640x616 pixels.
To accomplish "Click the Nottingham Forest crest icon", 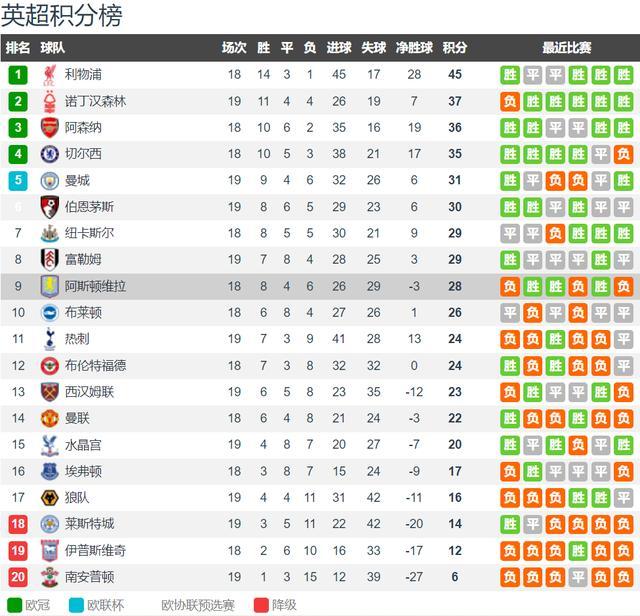I will (49, 101).
